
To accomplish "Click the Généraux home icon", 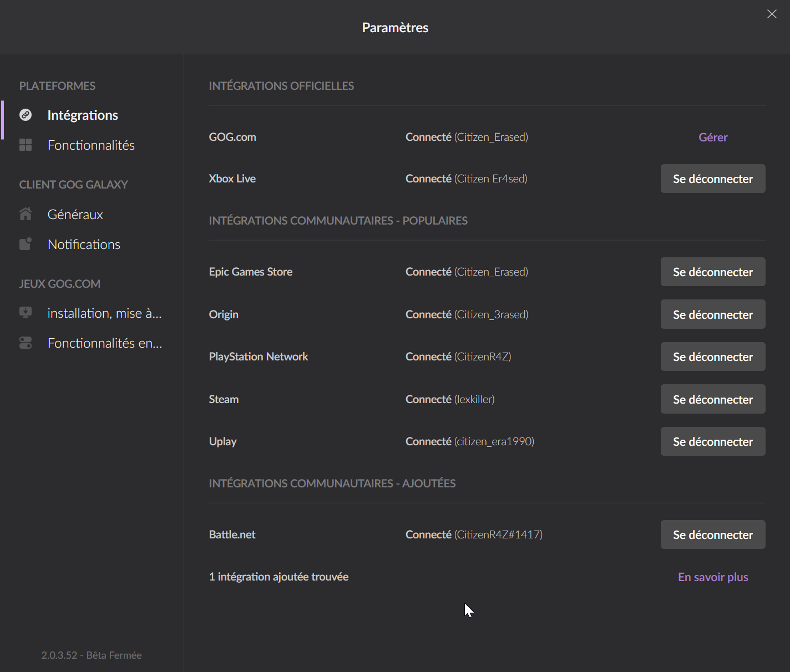I will click(26, 214).
